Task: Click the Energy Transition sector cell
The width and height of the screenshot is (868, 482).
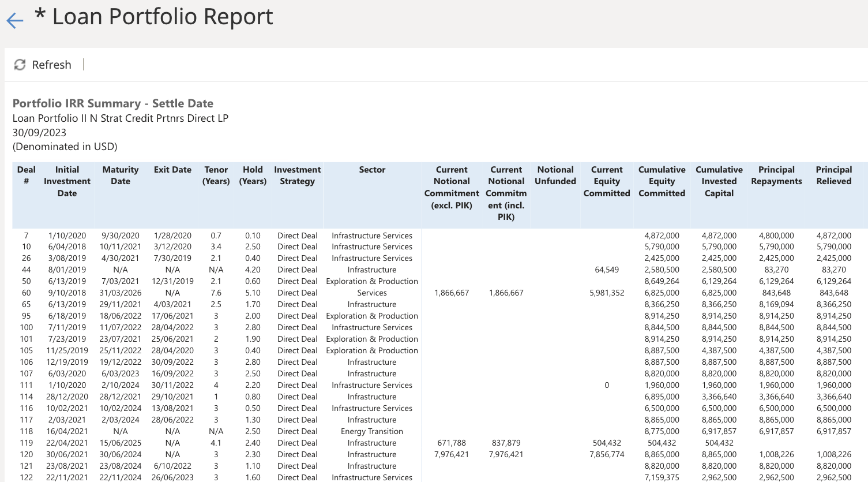Action: tap(372, 431)
